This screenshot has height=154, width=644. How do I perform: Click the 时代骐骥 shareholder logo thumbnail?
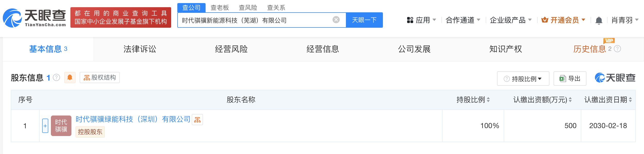coord(61,126)
